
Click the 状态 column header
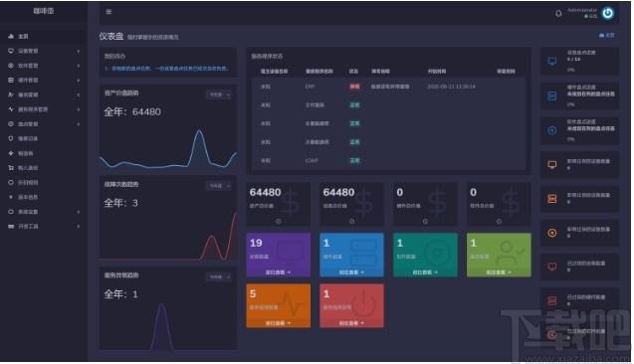353,71
